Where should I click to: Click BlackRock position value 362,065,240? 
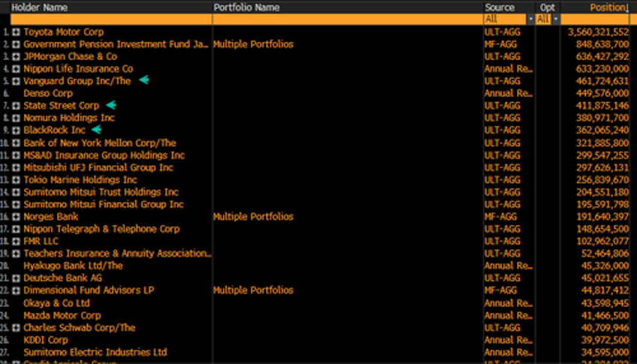tap(602, 131)
